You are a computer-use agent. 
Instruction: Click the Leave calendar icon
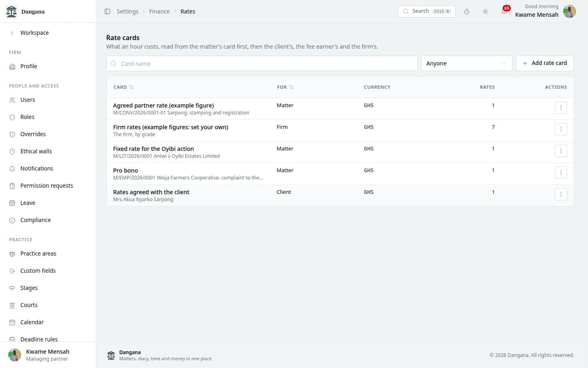click(x=12, y=203)
